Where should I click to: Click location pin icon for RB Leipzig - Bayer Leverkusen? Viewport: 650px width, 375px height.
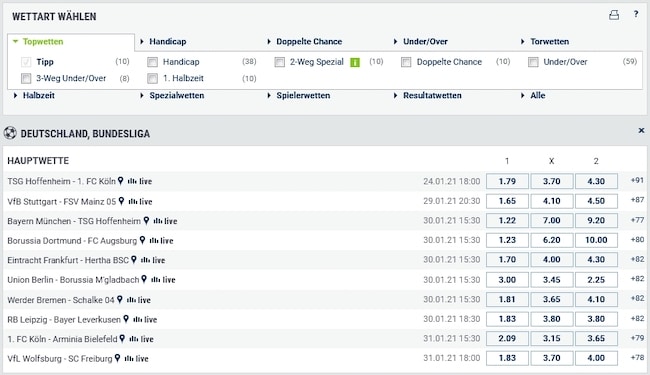[x=126, y=319]
